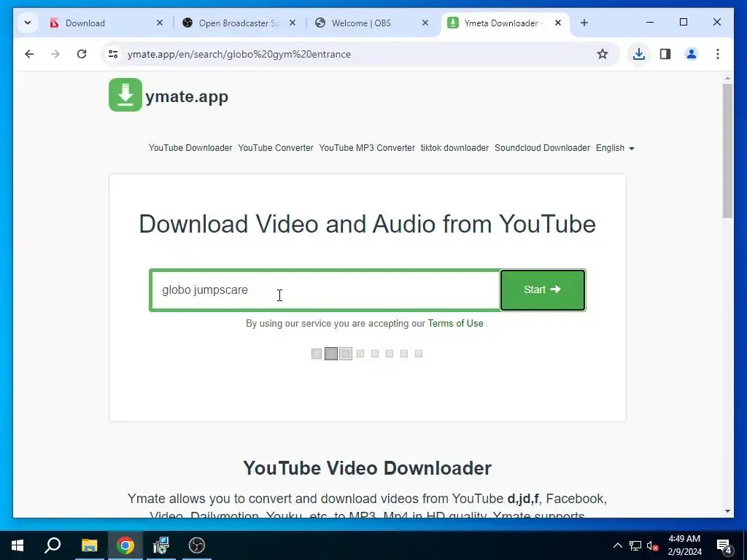Open the tab search dropdown arrow
Screen dimensions: 747x560
(x=28, y=23)
